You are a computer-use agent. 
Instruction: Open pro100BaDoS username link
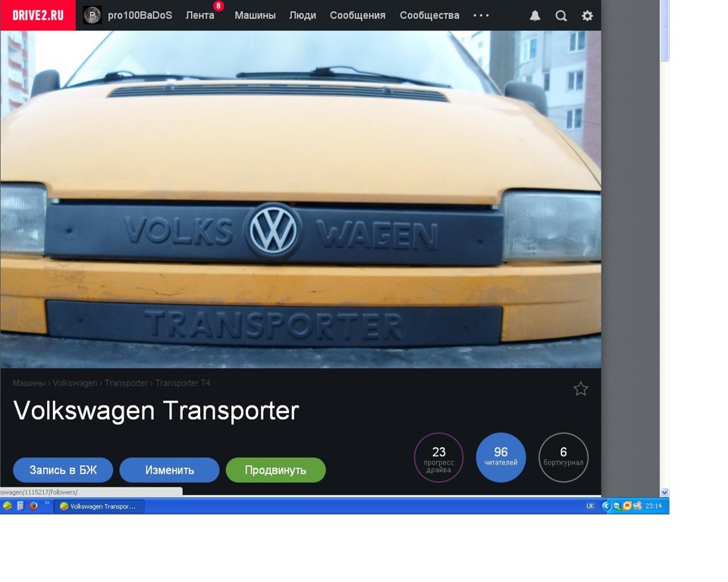point(140,15)
